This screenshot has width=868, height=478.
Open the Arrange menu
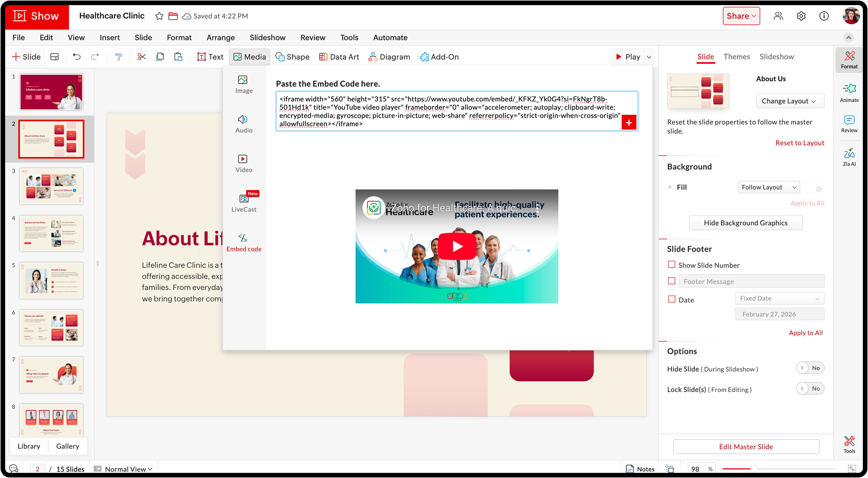(x=220, y=38)
